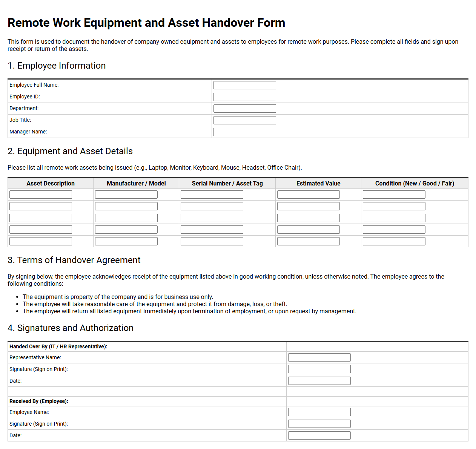Select fifth row Serial Number field
Screen dimensions: 476x449
212,241
